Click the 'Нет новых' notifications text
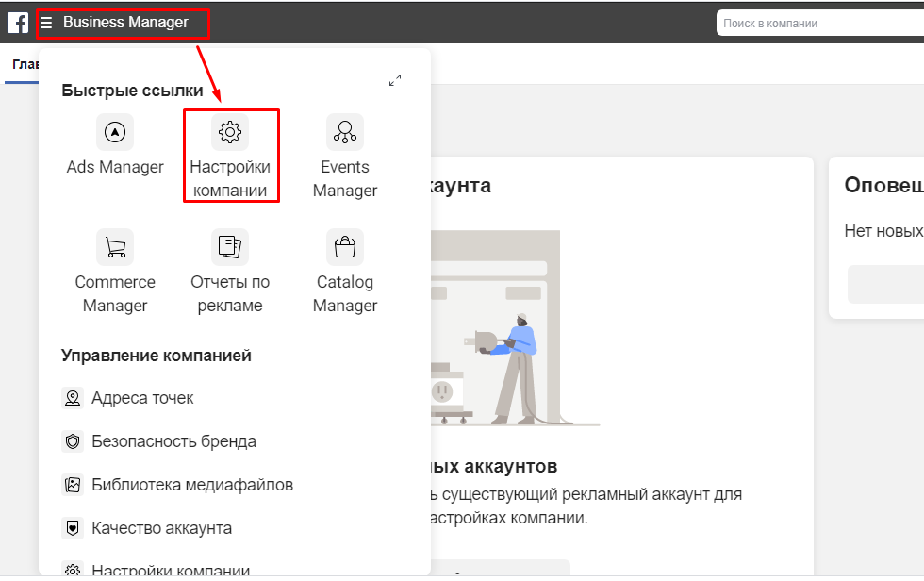 click(x=884, y=230)
